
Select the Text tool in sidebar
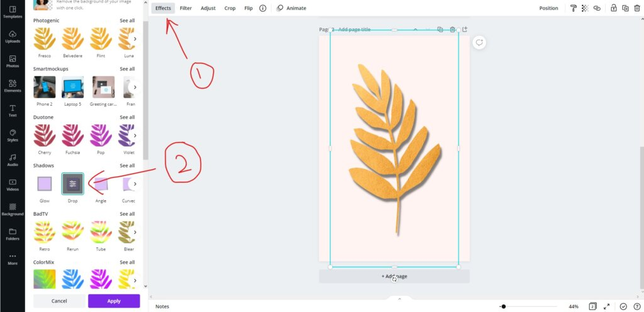(x=13, y=111)
